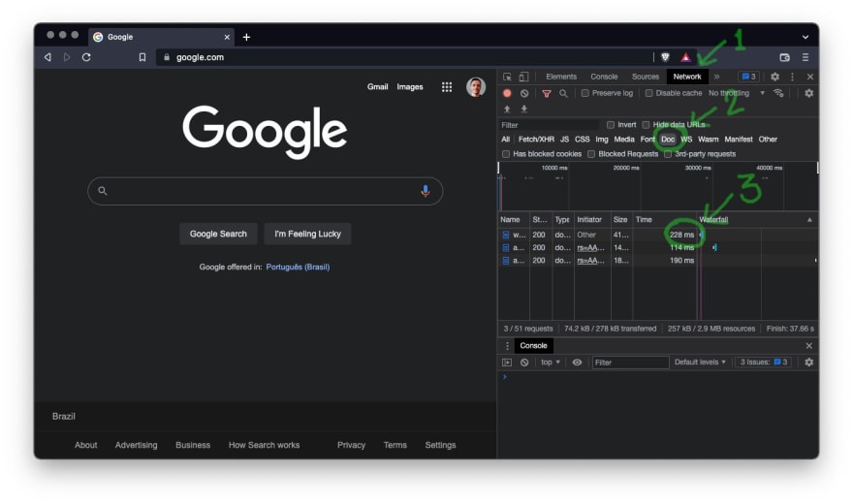Select the Network tab
Image resolution: width=853 pixels, height=504 pixels.
pos(687,77)
